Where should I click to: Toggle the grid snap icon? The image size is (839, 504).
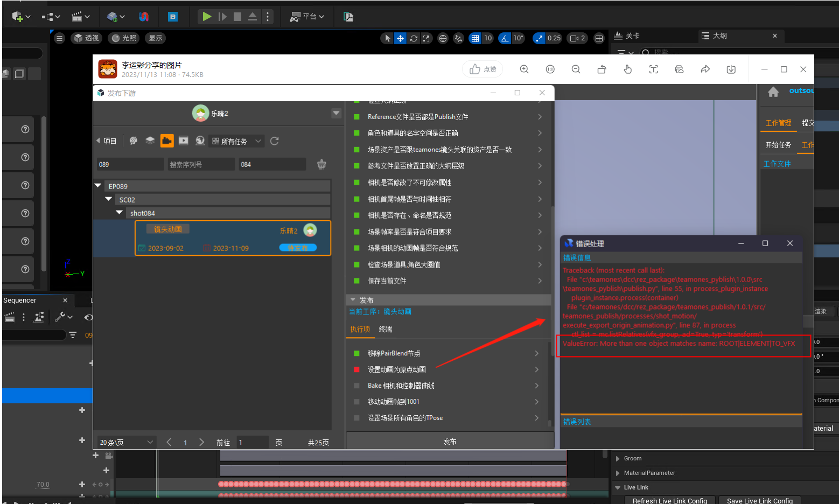point(475,38)
